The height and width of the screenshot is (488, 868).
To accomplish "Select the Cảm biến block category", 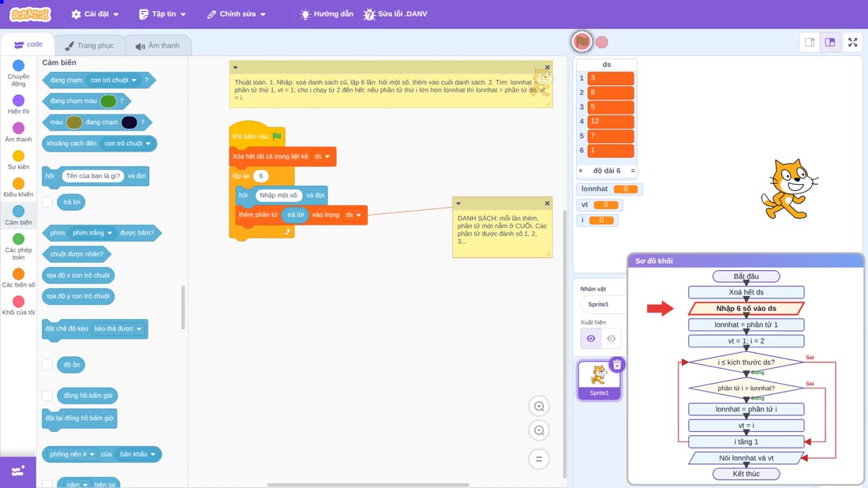I will 18,215.
